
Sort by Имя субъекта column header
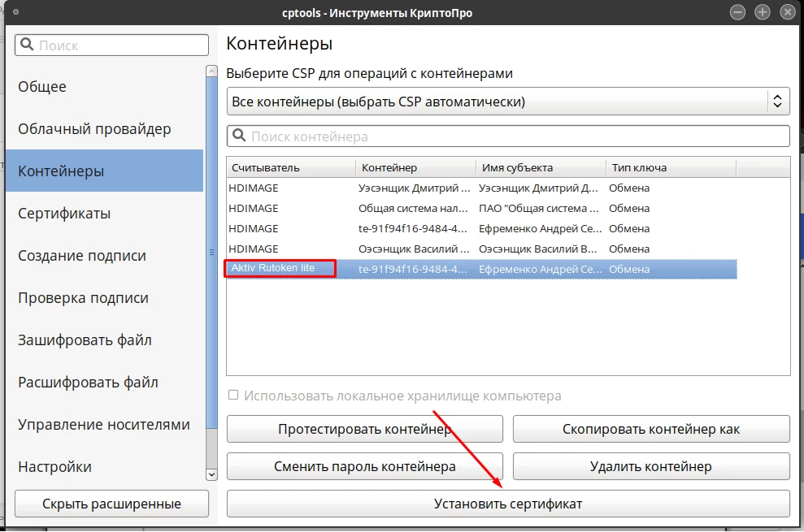pos(541,167)
